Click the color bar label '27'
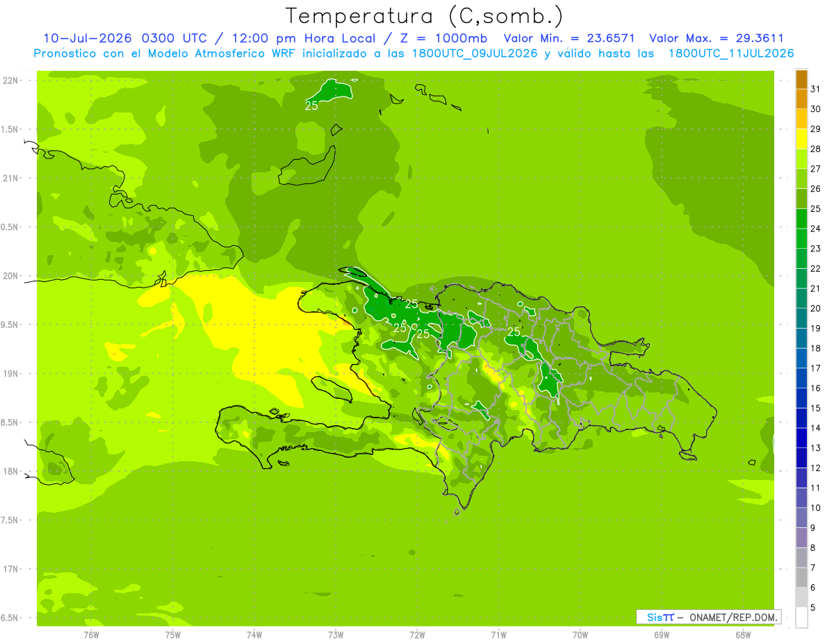 (x=816, y=169)
